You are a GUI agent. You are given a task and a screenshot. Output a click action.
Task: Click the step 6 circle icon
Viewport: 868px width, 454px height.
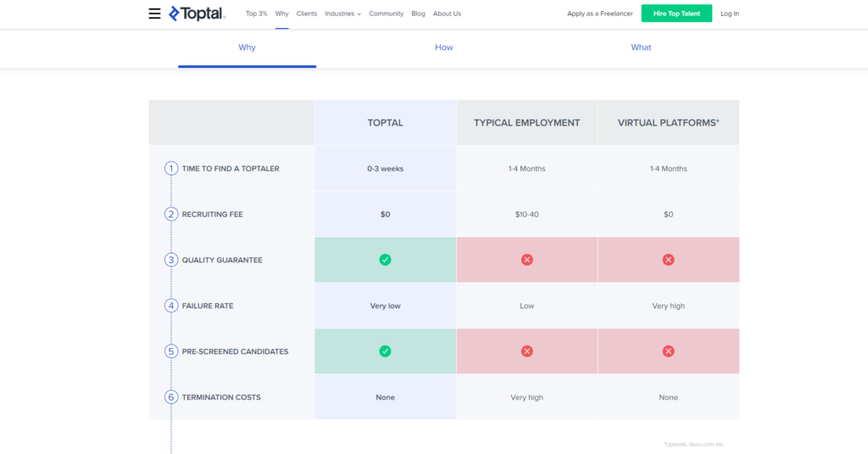(171, 397)
